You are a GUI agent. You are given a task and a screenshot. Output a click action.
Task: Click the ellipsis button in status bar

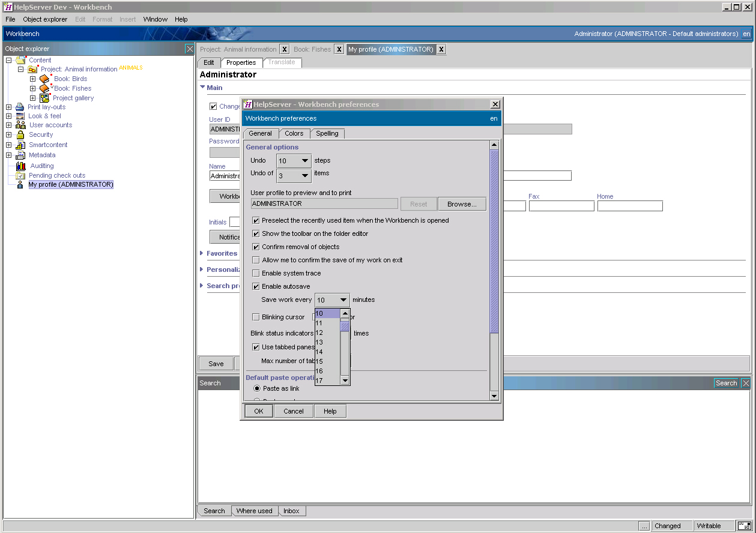644,526
